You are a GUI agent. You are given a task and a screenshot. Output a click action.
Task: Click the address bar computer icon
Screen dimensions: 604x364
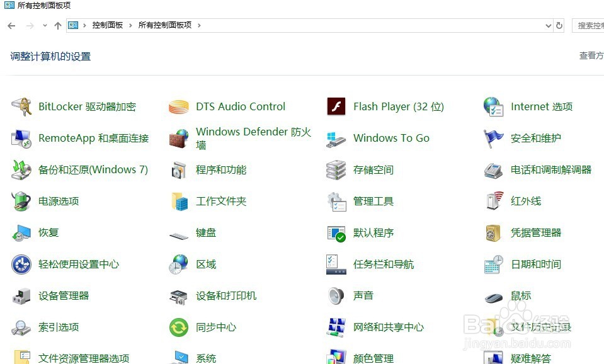tap(73, 25)
